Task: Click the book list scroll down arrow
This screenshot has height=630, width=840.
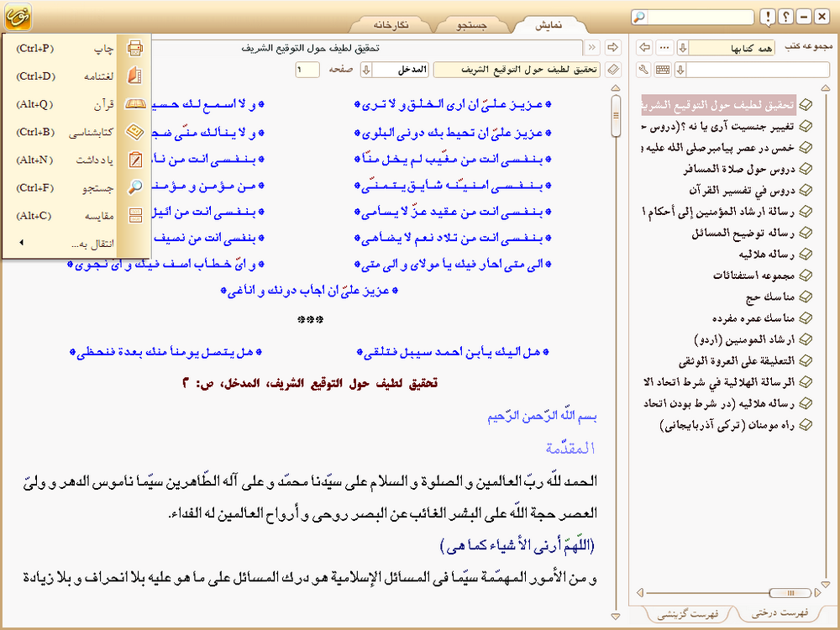Action: [x=826, y=585]
